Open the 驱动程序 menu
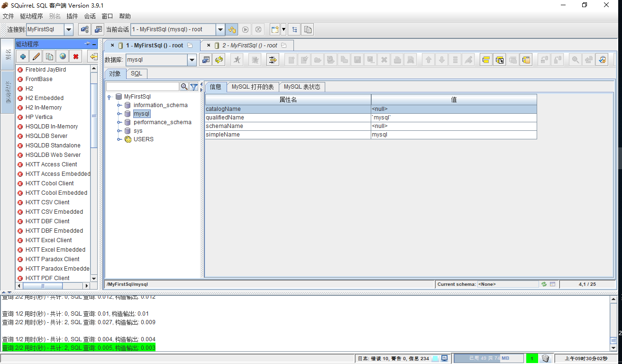 31,16
